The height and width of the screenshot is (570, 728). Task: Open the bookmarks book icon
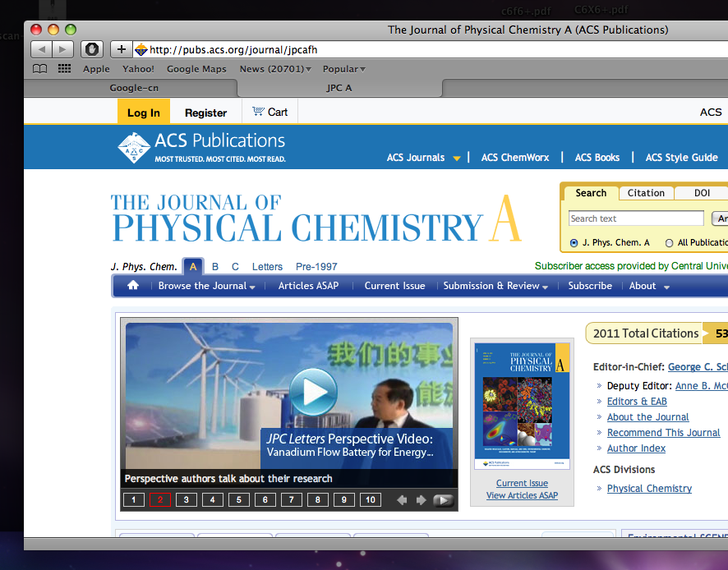[40, 69]
